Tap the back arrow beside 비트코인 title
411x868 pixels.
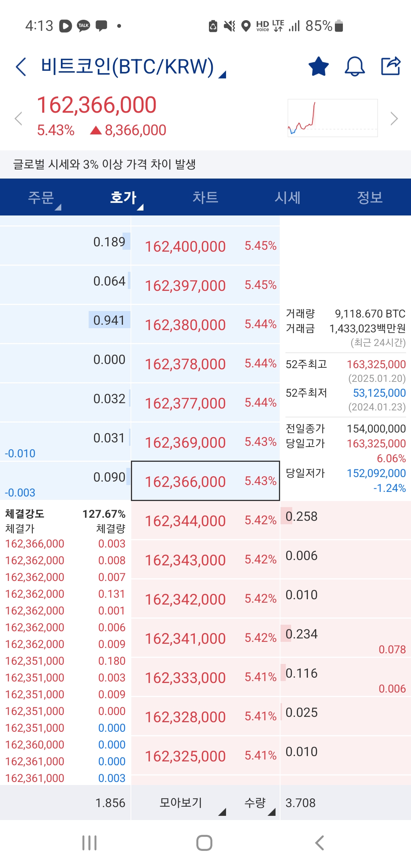21,67
